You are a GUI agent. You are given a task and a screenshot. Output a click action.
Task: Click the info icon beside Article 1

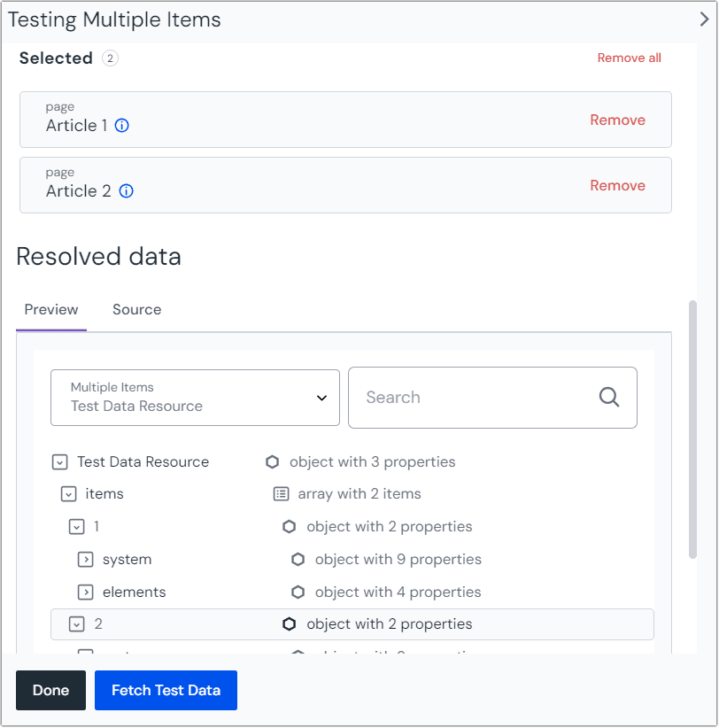(x=122, y=126)
